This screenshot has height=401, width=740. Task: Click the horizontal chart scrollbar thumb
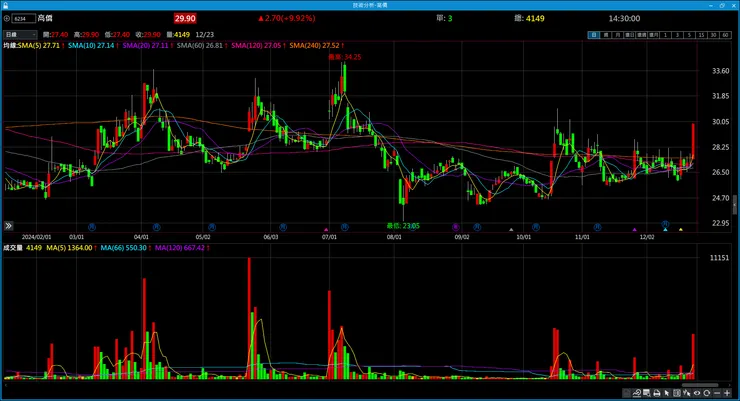pyautogui.click(x=700, y=385)
